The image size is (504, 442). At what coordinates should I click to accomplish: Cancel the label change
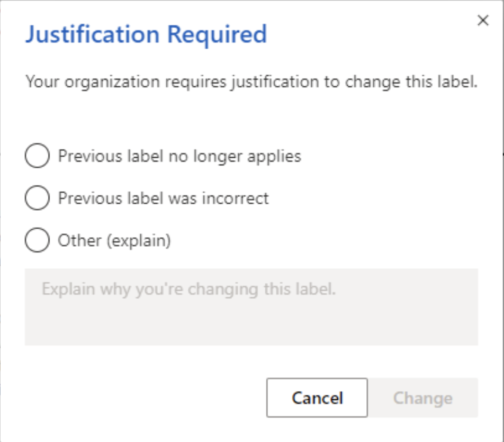point(317,398)
